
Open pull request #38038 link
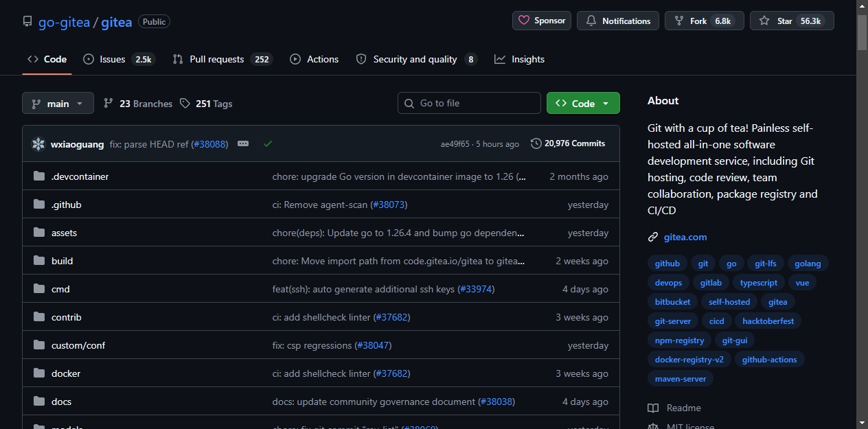(496, 402)
